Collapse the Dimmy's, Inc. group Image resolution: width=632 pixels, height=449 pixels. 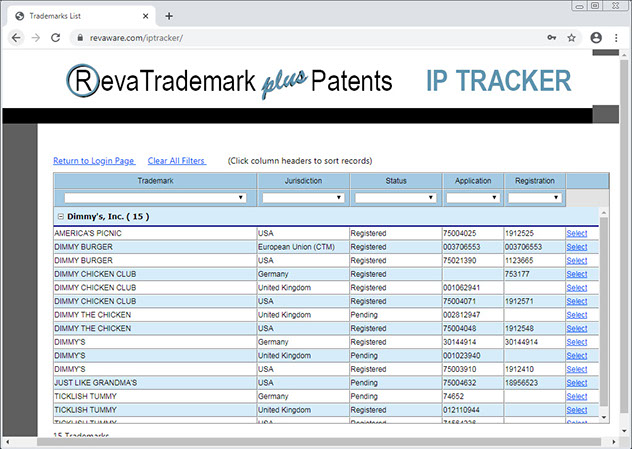click(x=61, y=216)
